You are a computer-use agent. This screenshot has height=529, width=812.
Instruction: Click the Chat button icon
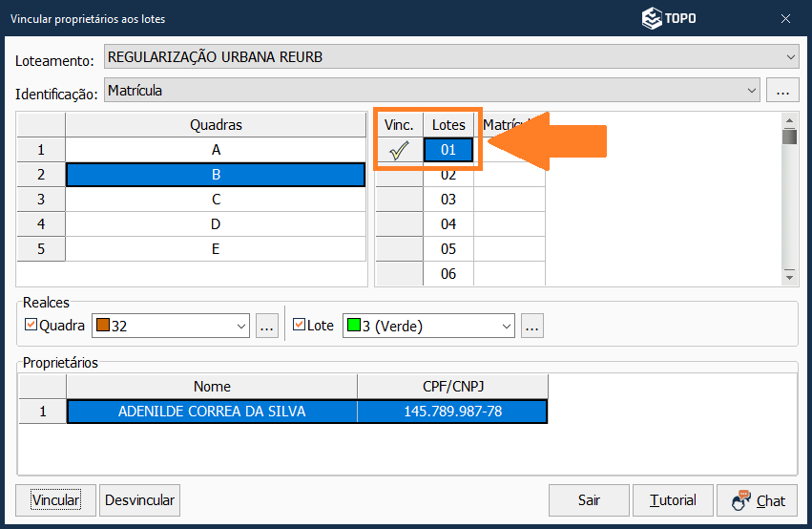click(x=741, y=500)
